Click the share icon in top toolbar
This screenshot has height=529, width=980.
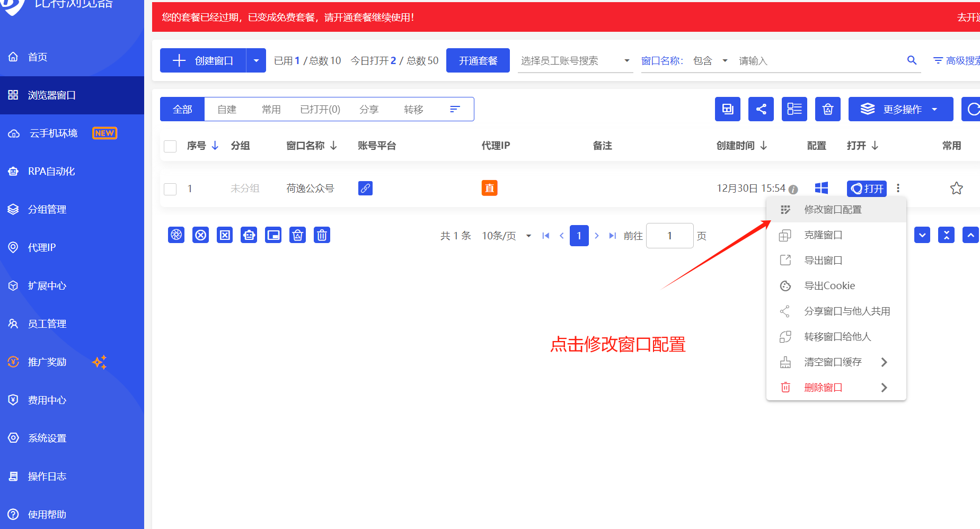(x=761, y=109)
